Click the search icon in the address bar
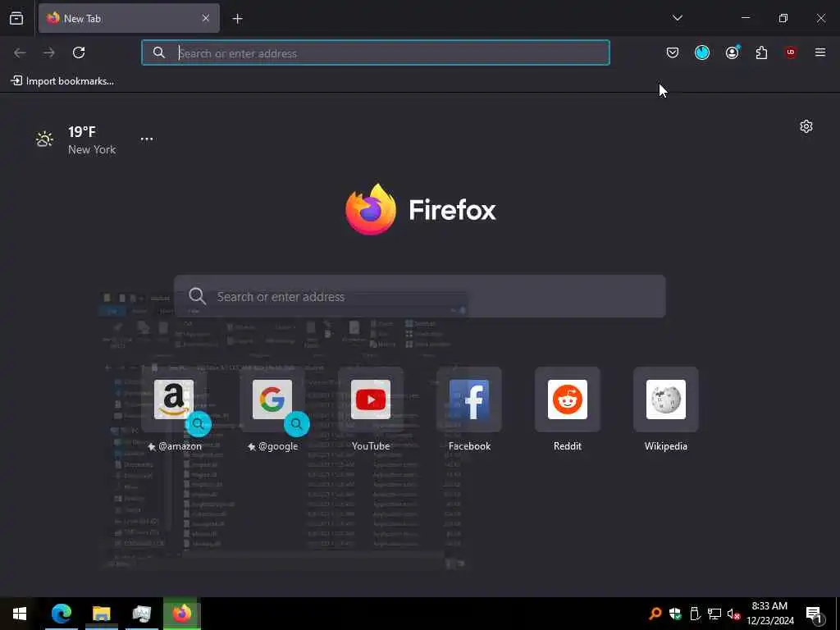The width and height of the screenshot is (840, 630). pos(158,52)
